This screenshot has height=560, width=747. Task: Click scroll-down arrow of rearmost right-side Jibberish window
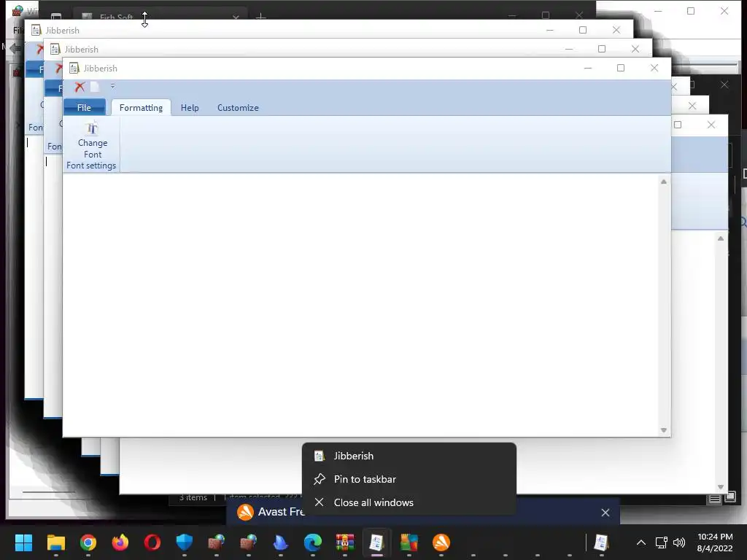(721, 486)
